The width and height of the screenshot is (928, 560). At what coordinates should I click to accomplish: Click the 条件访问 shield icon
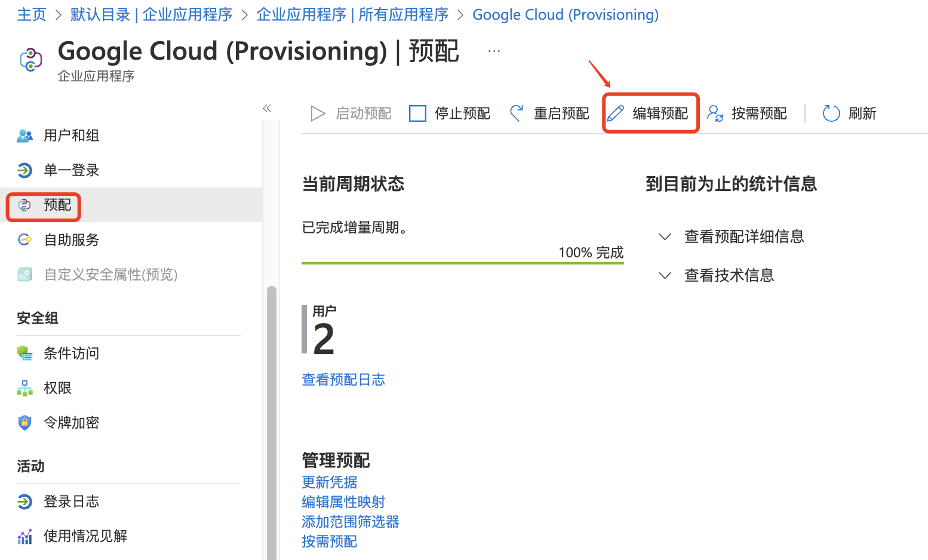click(x=24, y=353)
